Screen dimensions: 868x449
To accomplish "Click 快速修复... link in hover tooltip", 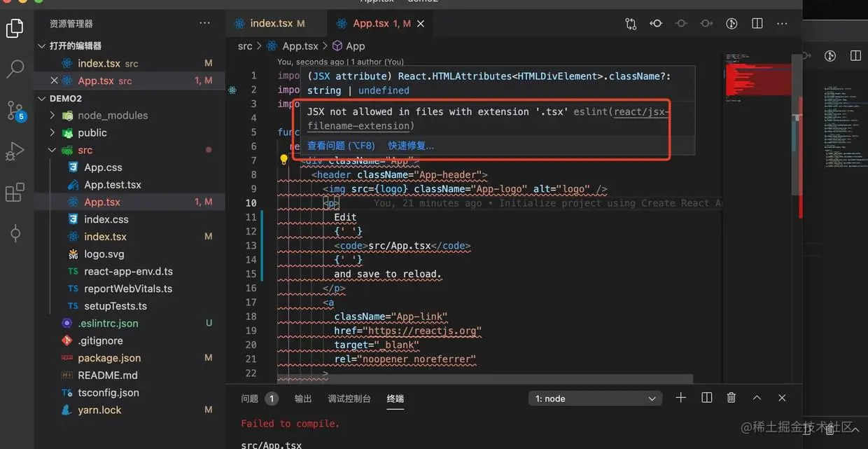I will [x=411, y=146].
